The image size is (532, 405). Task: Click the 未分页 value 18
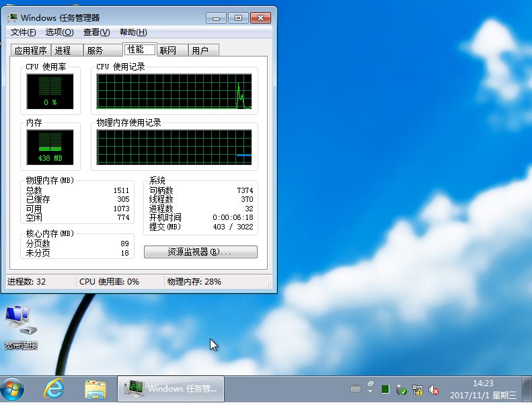[124, 253]
